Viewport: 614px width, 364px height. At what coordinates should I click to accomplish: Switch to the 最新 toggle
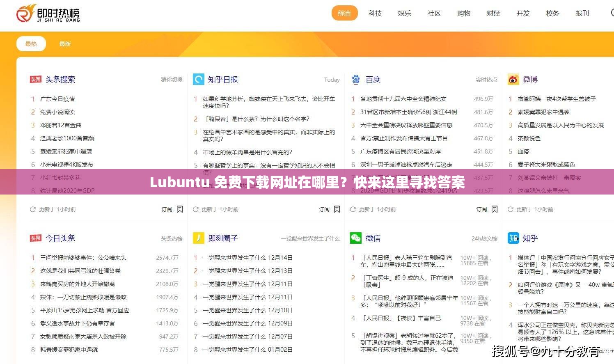tap(65, 43)
